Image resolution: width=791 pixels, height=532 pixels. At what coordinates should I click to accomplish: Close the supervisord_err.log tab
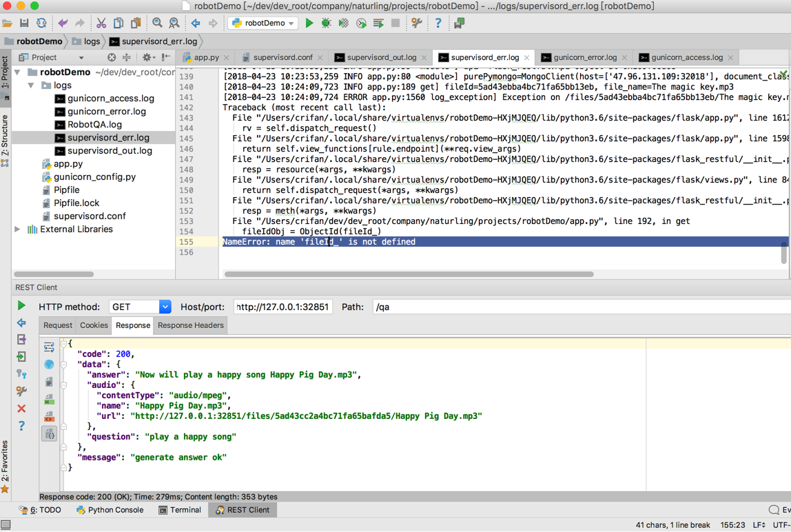pos(526,57)
